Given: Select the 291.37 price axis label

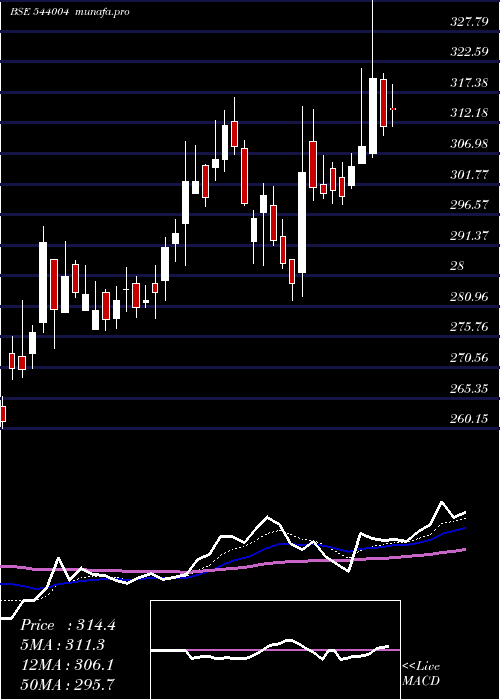Looking at the screenshot, I should tap(469, 236).
